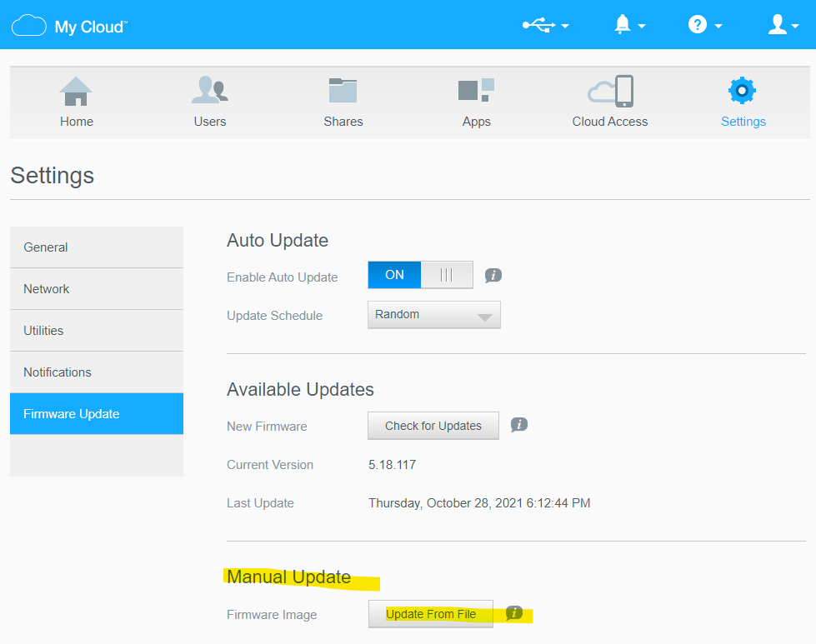Expand the user account arrow
This screenshot has height=644, width=816.
[794, 26]
